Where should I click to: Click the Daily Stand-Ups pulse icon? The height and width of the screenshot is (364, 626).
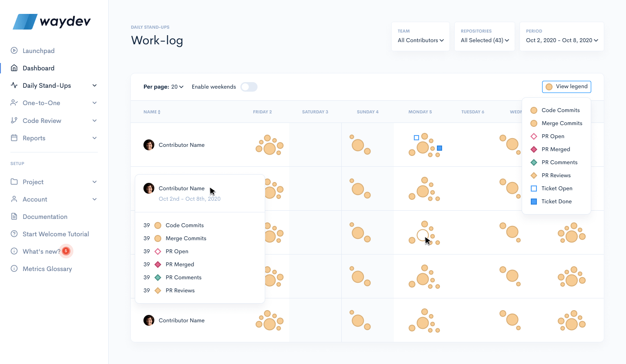click(14, 85)
